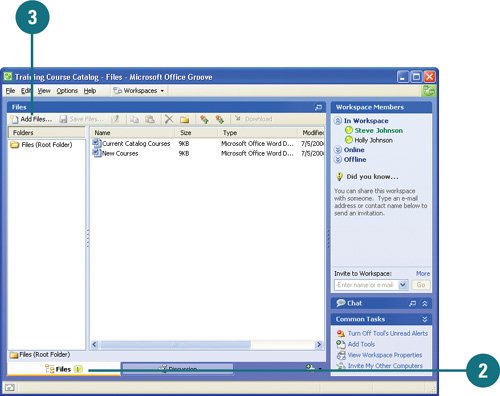This screenshot has height=396, width=500.
Task: Click the Groove launchbar icon at top right
Action: pyautogui.click(x=429, y=91)
